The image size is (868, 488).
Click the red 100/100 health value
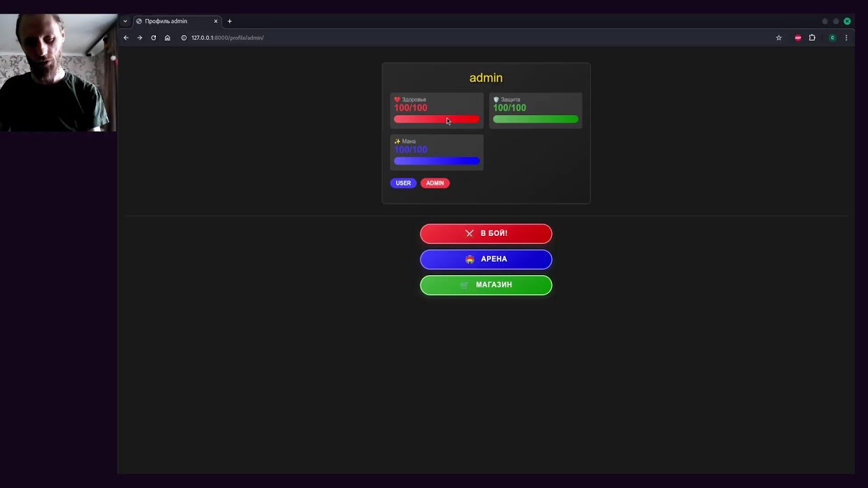click(411, 108)
